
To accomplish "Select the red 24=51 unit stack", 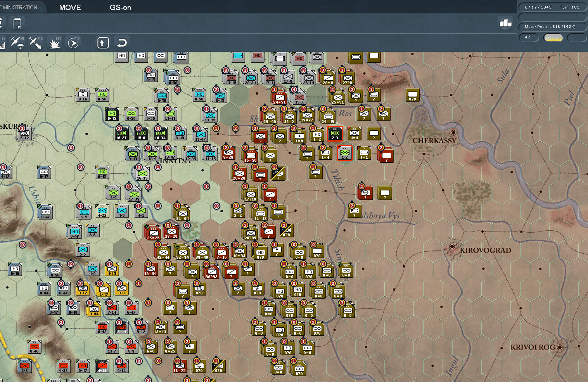I will pyautogui.click(x=279, y=96).
